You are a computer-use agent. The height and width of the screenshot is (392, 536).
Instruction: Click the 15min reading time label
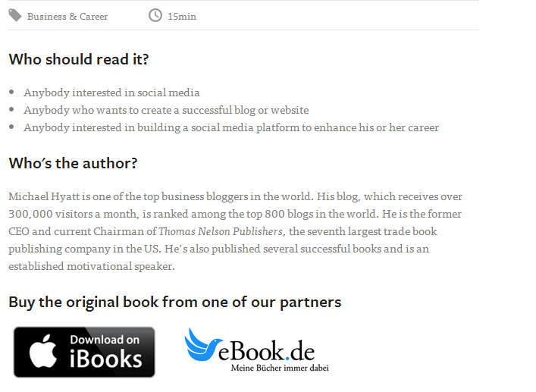[x=182, y=16]
